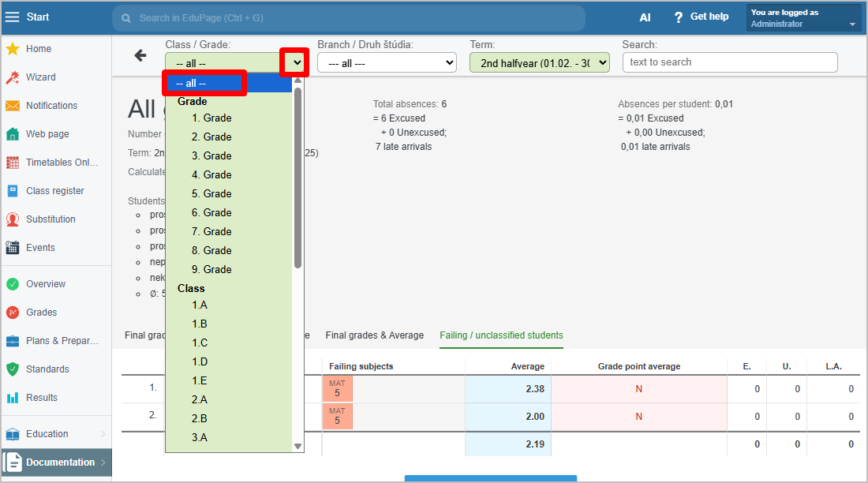Viewport: 868px width, 483px height.
Task: Click the 'text to search' input field
Action: pos(729,62)
